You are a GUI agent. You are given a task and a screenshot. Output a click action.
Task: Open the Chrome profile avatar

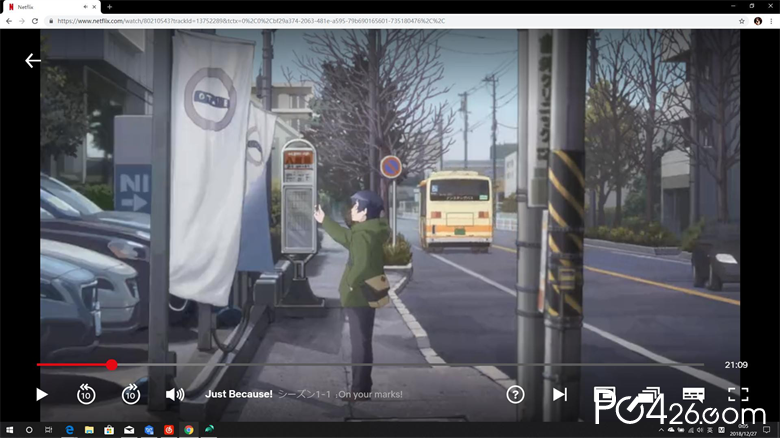pyautogui.click(x=758, y=21)
